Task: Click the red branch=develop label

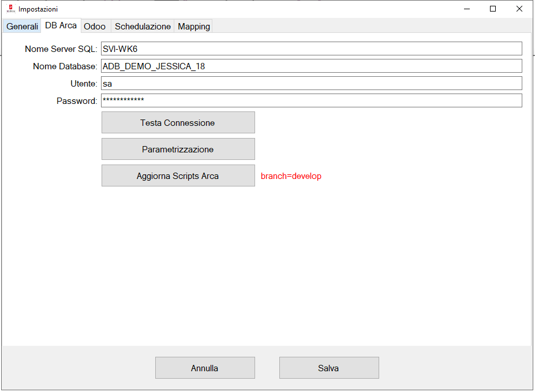Action: point(291,176)
